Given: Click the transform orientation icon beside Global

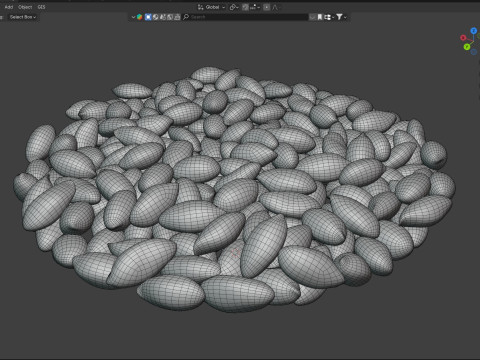Looking at the screenshot, I should tap(201, 7).
